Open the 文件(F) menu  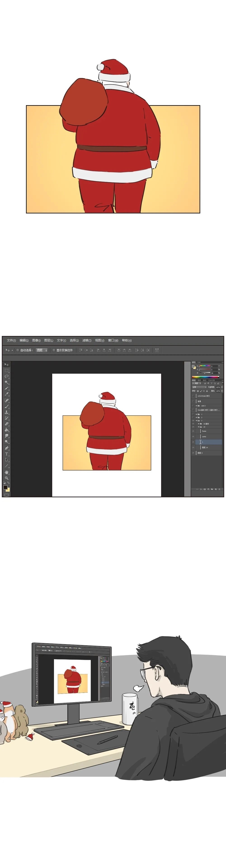12,340
